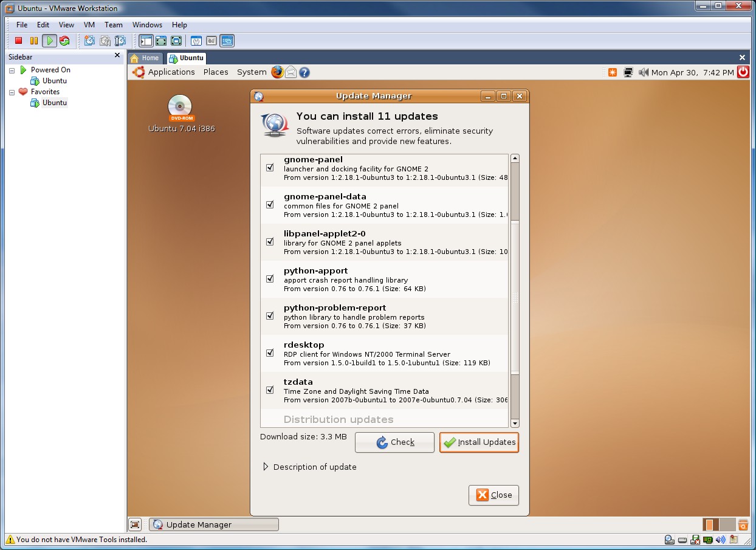Image resolution: width=756 pixels, height=550 pixels.
Task: Toggle the libpanel-applet2-0 checkbox
Action: point(270,242)
